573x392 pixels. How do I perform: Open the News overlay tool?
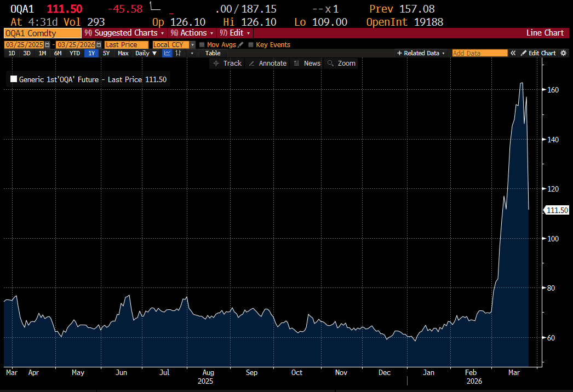307,63
